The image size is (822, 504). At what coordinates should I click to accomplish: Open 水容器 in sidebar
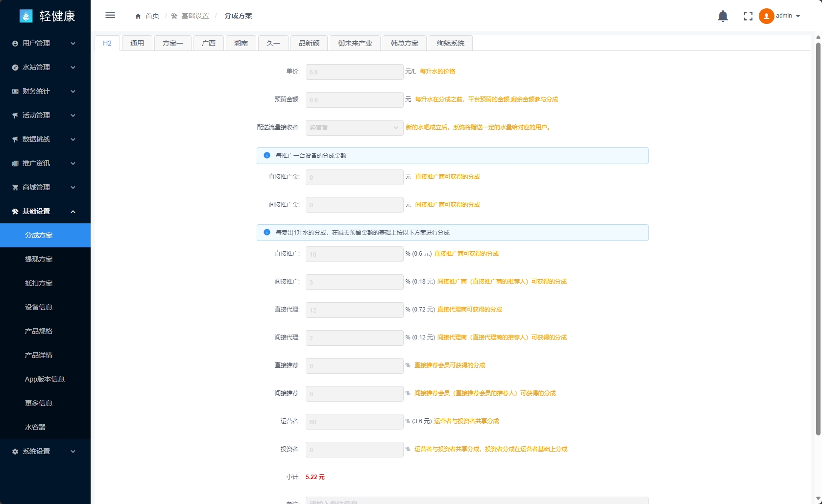(x=45, y=428)
